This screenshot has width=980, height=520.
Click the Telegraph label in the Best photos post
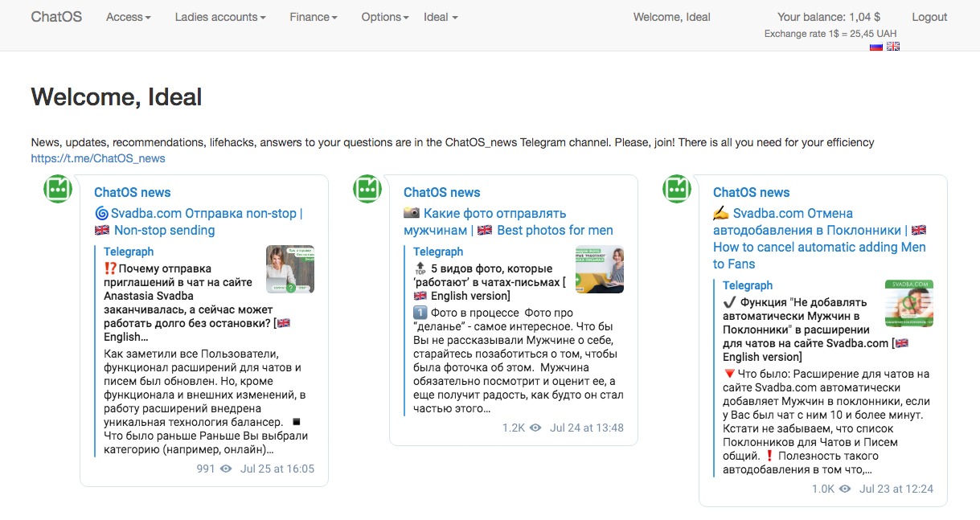pyautogui.click(x=438, y=252)
